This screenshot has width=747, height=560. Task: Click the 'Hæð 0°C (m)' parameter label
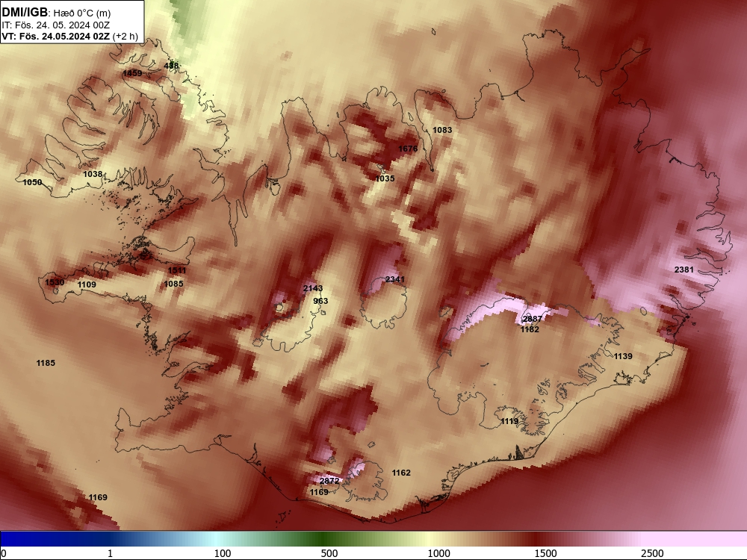[81, 13]
